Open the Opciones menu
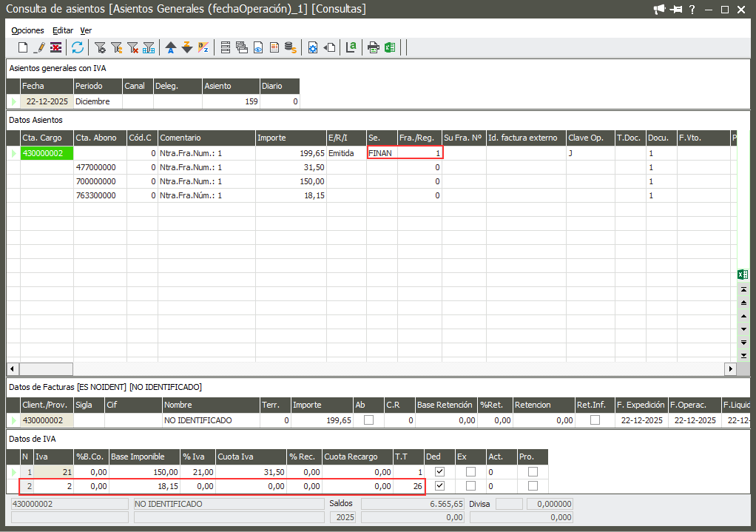The image size is (756, 532). [27, 30]
